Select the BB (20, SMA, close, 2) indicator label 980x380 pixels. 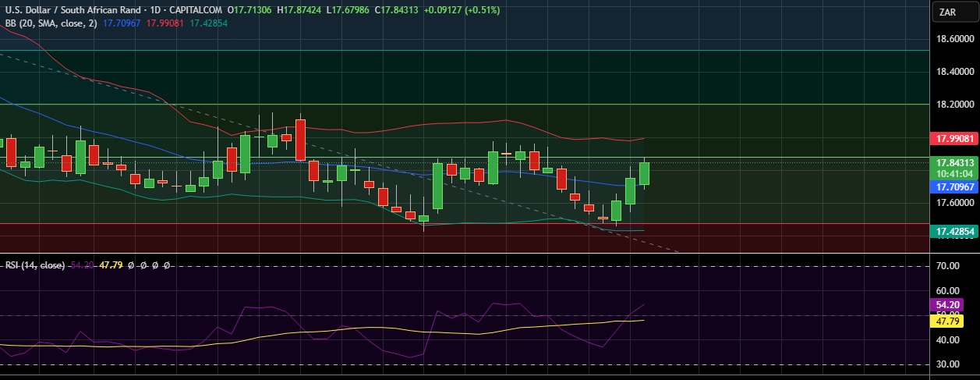click(49, 23)
